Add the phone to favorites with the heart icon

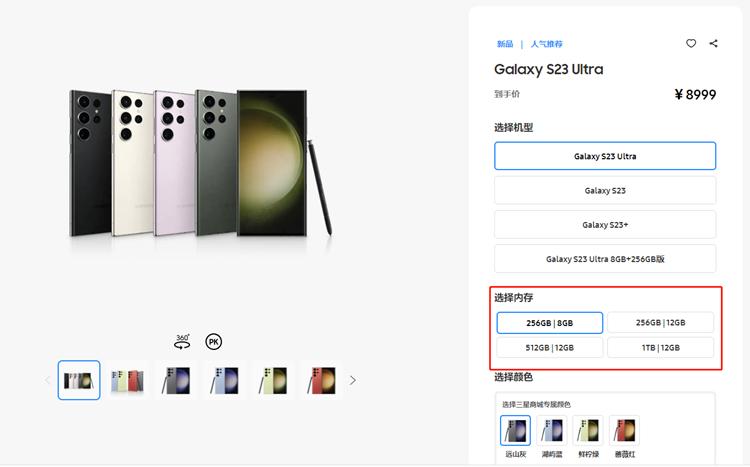click(691, 44)
